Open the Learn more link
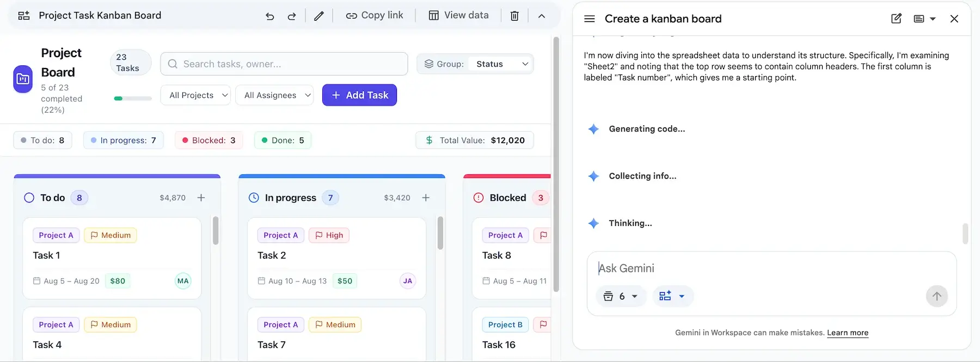This screenshot has width=980, height=362. point(848,333)
